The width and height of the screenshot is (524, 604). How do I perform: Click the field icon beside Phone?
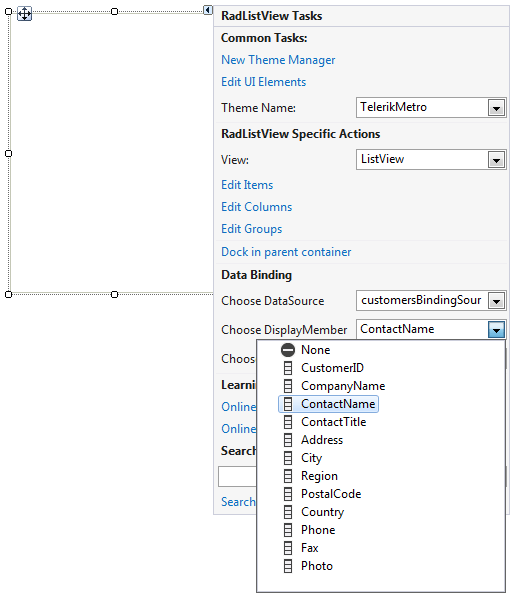pyautogui.click(x=288, y=530)
